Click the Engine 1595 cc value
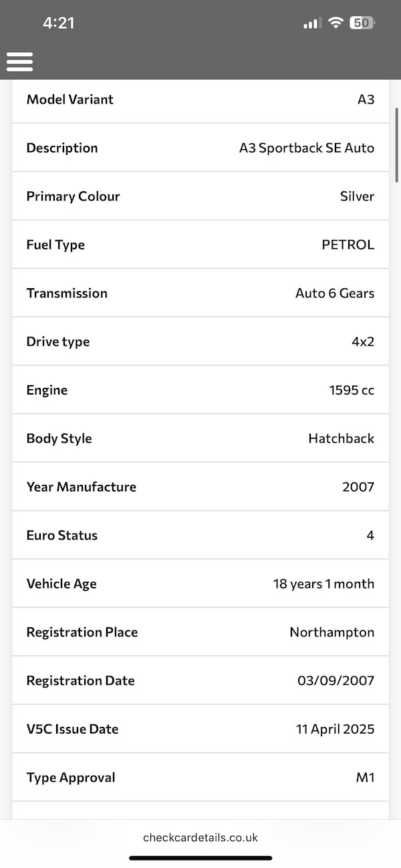Screen dimensions: 401x868 [352, 390]
